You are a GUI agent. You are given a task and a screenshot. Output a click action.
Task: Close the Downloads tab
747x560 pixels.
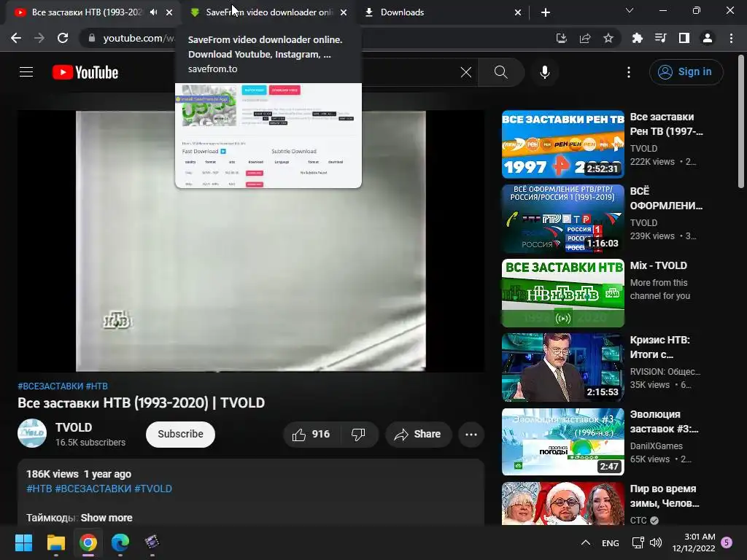518,12
